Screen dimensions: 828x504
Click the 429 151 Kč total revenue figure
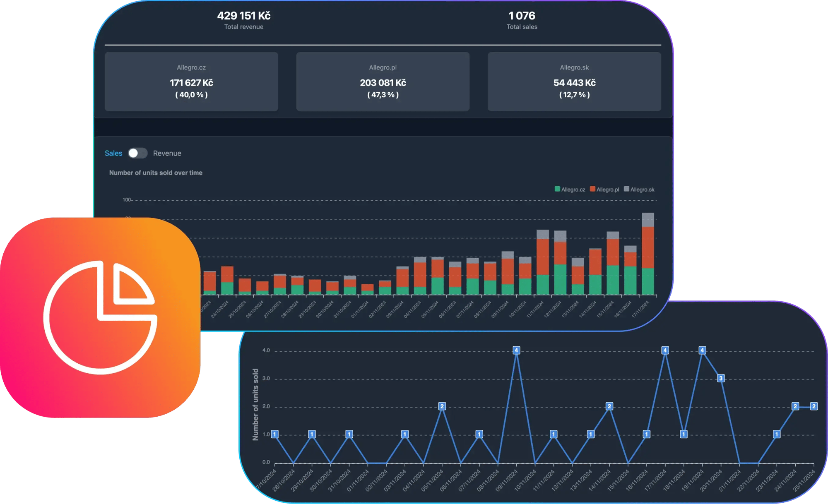pos(243,16)
